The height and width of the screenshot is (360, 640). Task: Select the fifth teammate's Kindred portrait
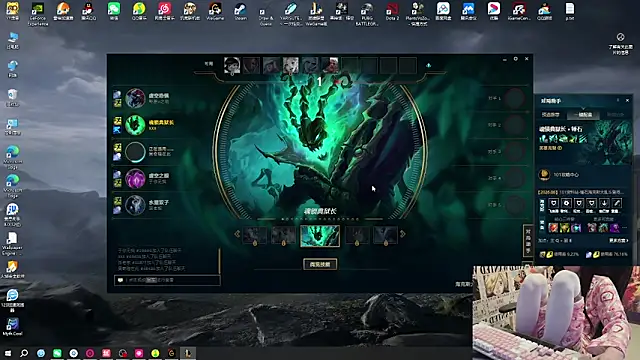click(x=135, y=205)
